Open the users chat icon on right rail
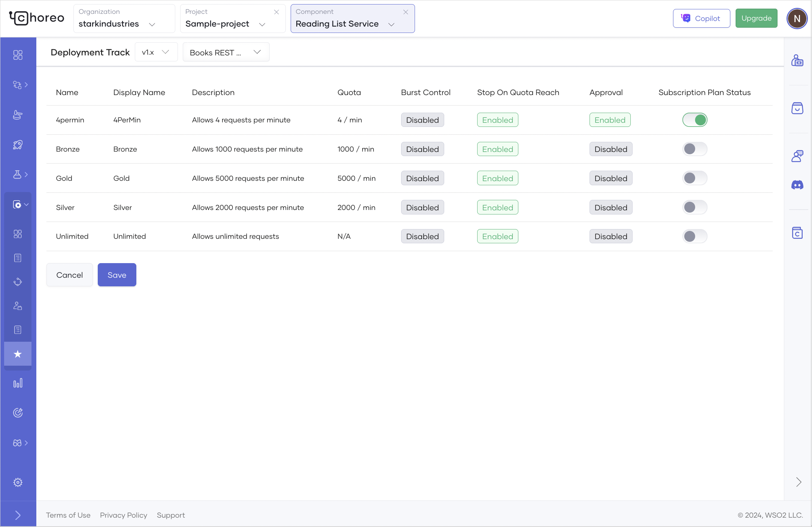 click(x=797, y=156)
